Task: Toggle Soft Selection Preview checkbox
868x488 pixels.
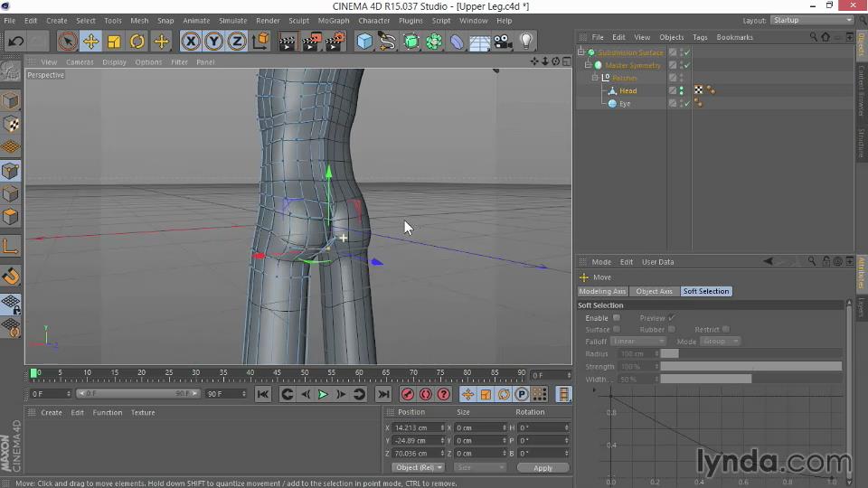Action: tap(672, 317)
